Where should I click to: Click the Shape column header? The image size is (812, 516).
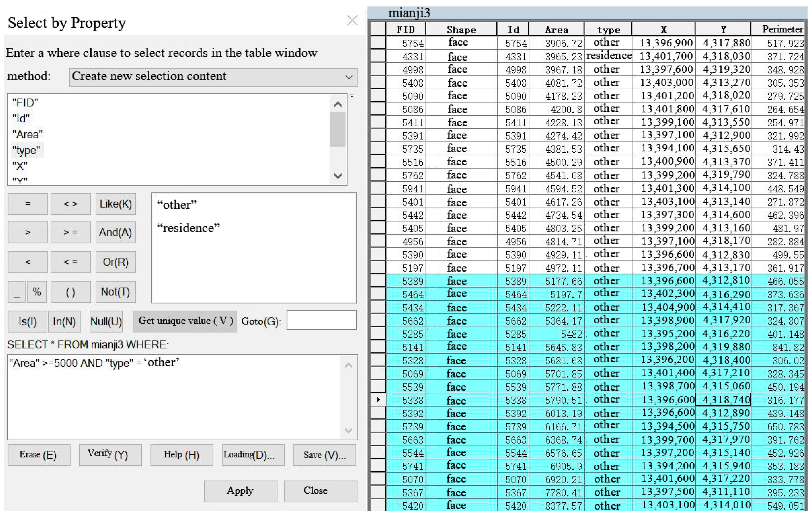tap(461, 29)
